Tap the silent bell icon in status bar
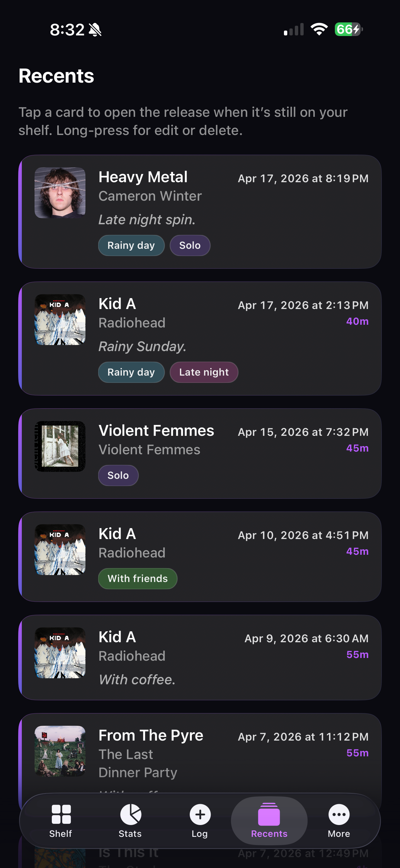This screenshot has width=400, height=868. (95, 30)
